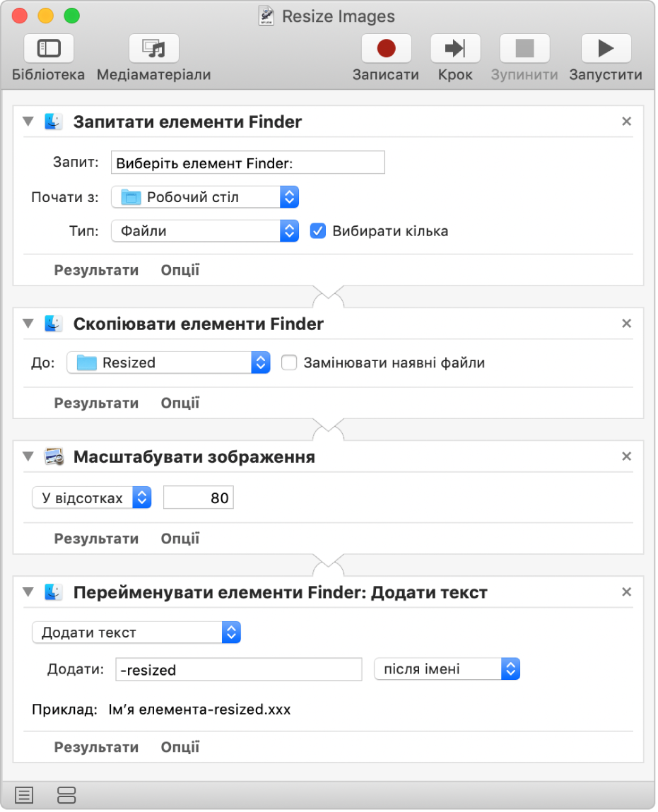The height and width of the screenshot is (812, 658).
Task: Click the scale percentage field showing 80
Action: click(x=198, y=498)
